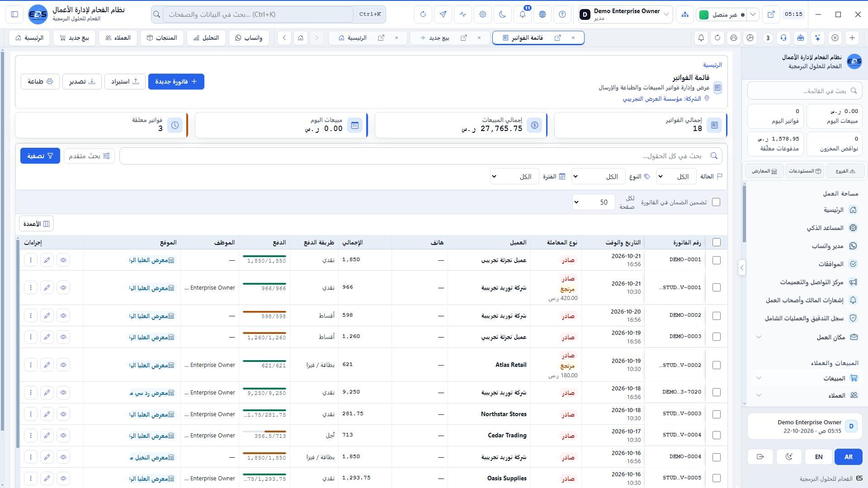Select checkbox for Cedar Trading row

(x=717, y=435)
